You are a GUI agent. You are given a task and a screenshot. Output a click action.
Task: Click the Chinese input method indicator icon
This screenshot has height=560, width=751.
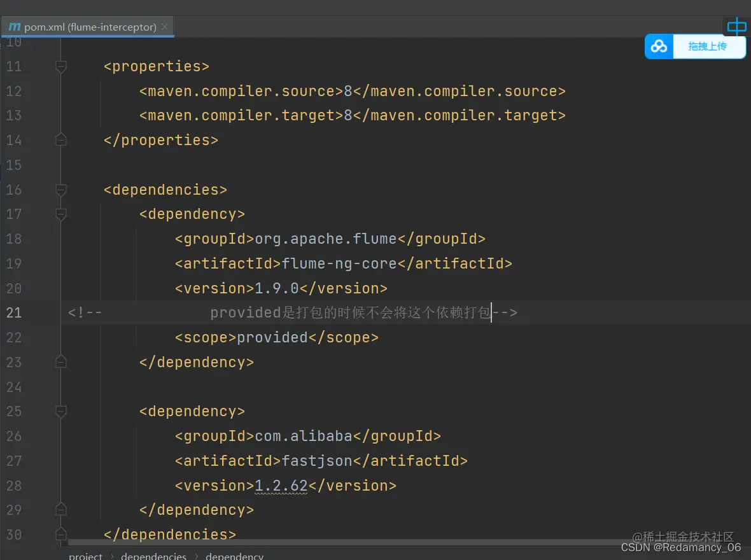pos(736,26)
